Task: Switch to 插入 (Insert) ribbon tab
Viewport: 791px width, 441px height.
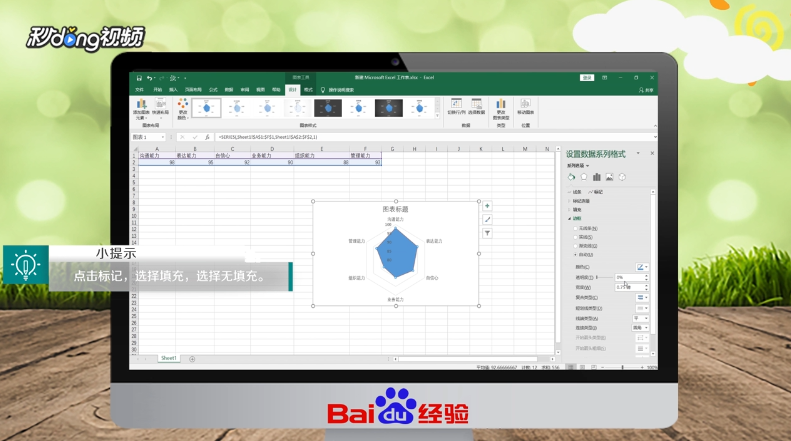Action: tap(174, 90)
